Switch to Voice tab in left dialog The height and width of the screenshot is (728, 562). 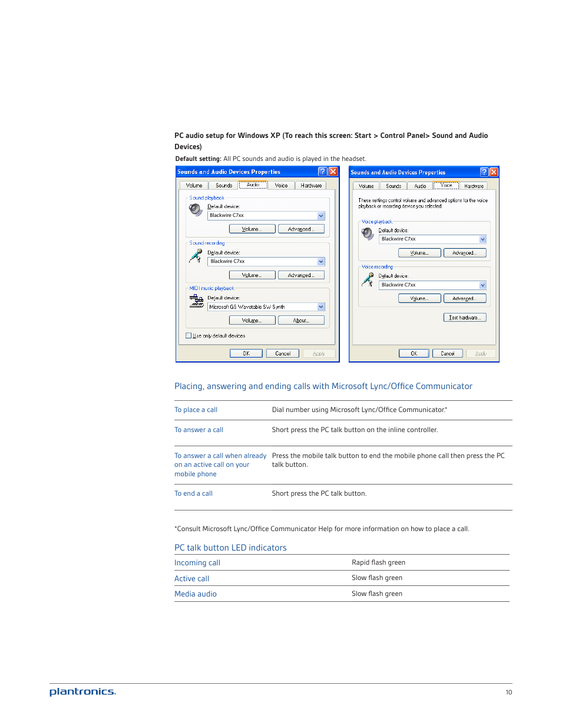point(282,186)
